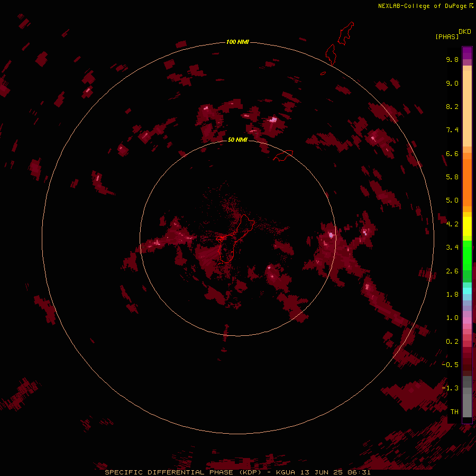Click the 1.0 value on the color scale

coord(452,317)
